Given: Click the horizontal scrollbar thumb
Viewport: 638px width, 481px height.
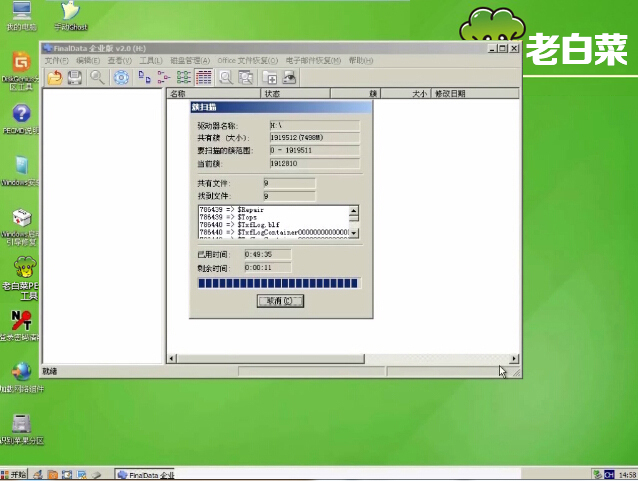Looking at the screenshot, I should (271, 359).
